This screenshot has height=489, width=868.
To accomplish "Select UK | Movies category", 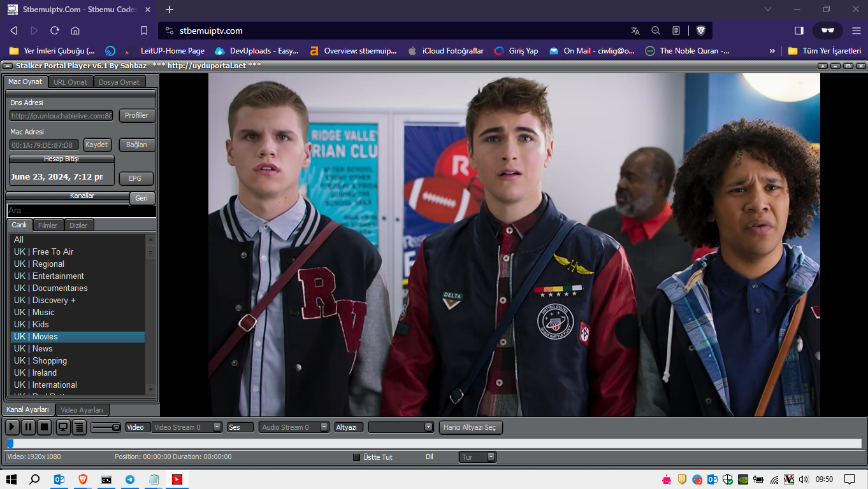I will click(x=78, y=336).
